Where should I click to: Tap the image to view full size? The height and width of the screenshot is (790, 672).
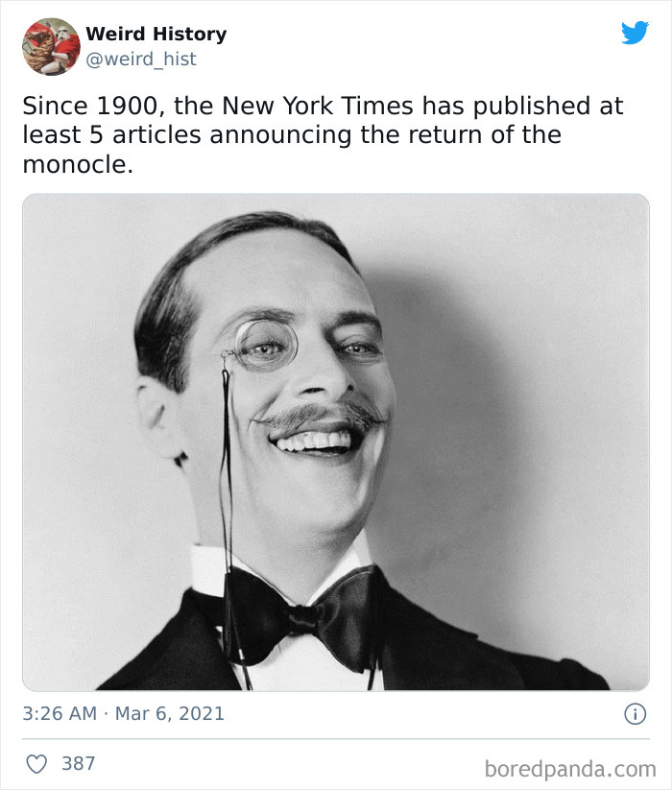click(x=336, y=442)
